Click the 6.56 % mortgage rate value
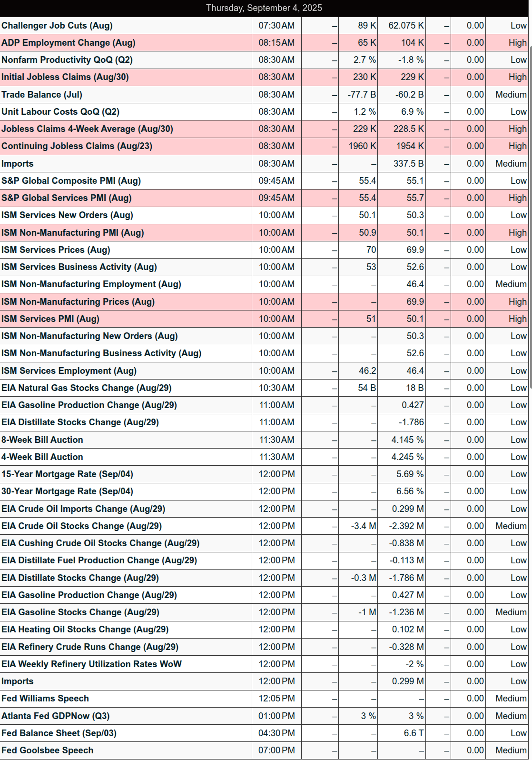 410,491
